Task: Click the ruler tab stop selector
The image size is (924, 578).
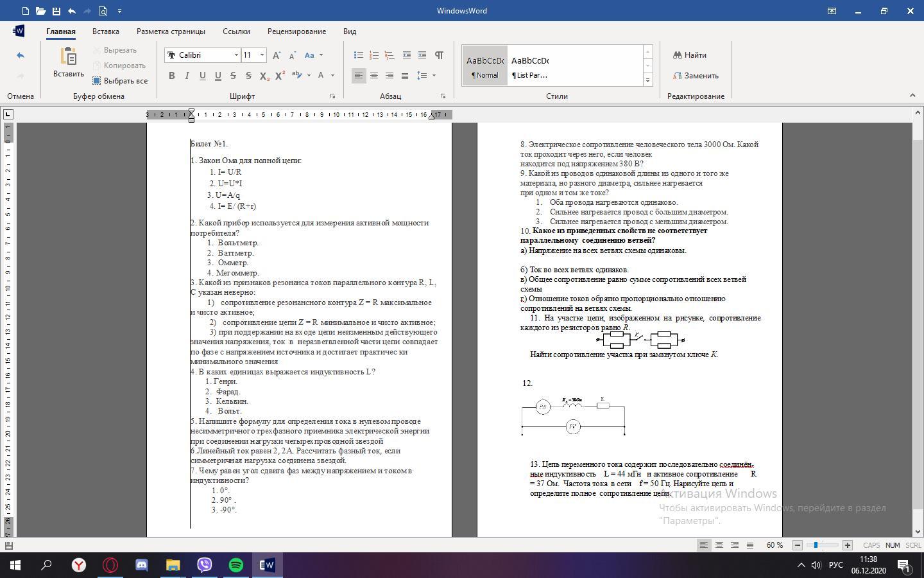Action: [x=8, y=114]
